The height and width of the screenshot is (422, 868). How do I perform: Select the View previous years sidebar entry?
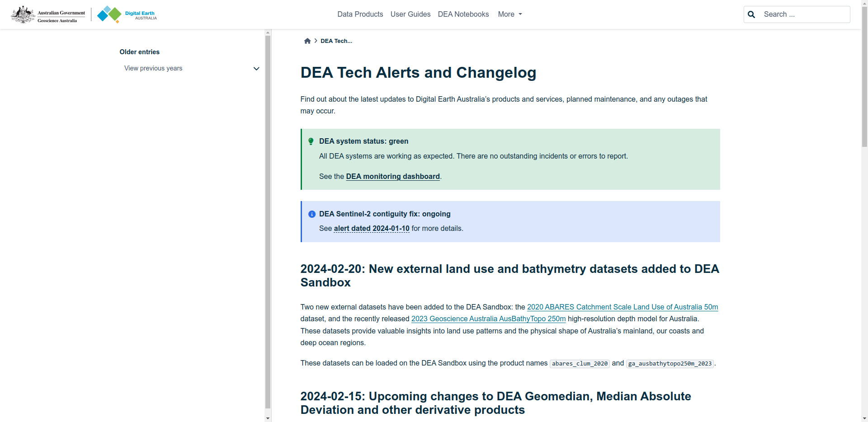tap(153, 69)
